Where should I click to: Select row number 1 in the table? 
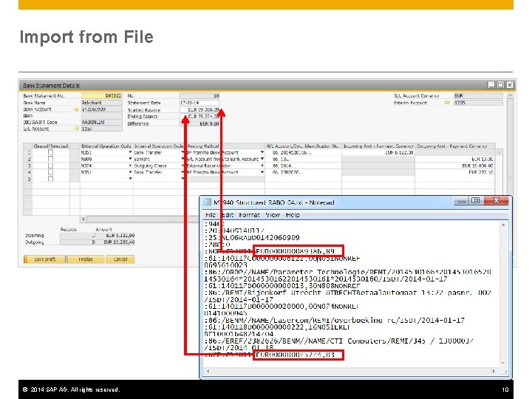point(28,152)
